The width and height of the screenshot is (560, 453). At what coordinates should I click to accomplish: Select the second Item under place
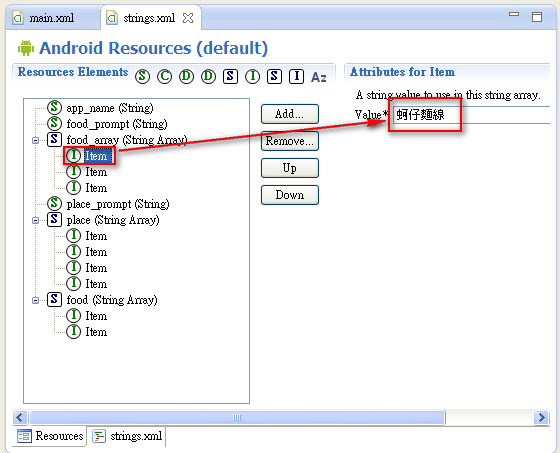coord(87,252)
